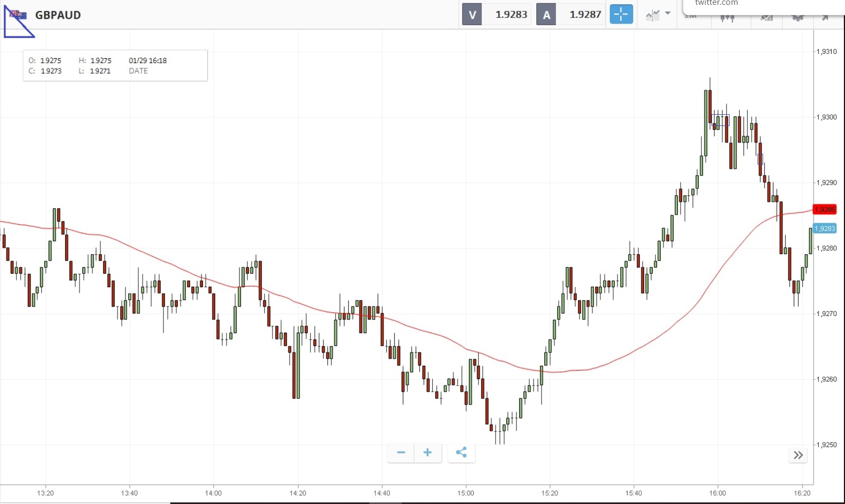Viewport: 845px width, 504px height.
Task: Click the 1,9260 price axis label
Action: coord(826,379)
